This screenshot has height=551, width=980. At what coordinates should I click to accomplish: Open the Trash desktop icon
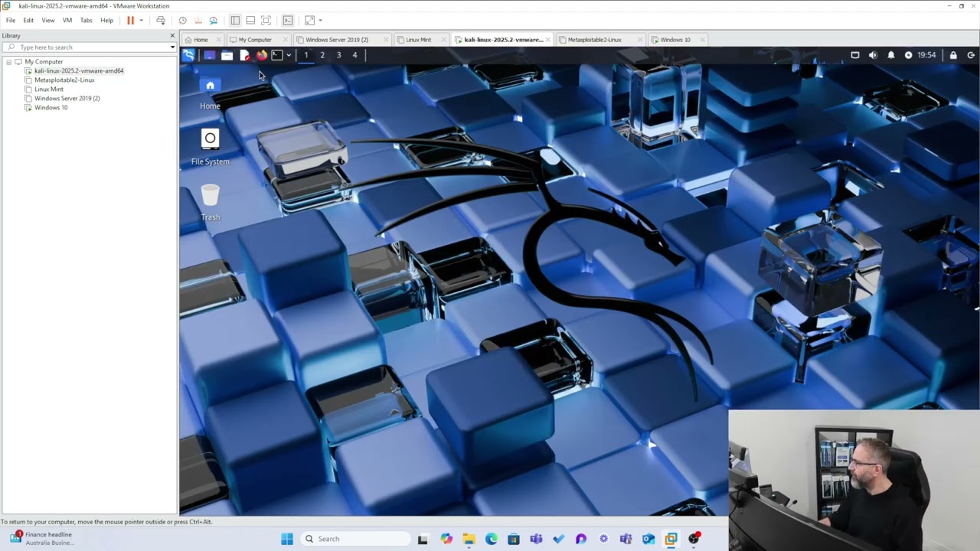[210, 203]
